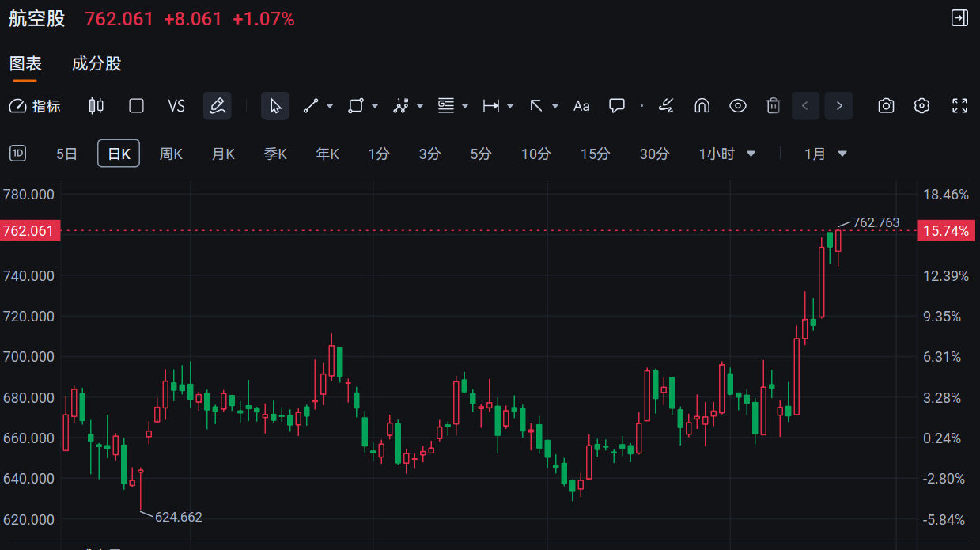Select the cursor pointer tool
980x550 pixels.
pyautogui.click(x=275, y=106)
